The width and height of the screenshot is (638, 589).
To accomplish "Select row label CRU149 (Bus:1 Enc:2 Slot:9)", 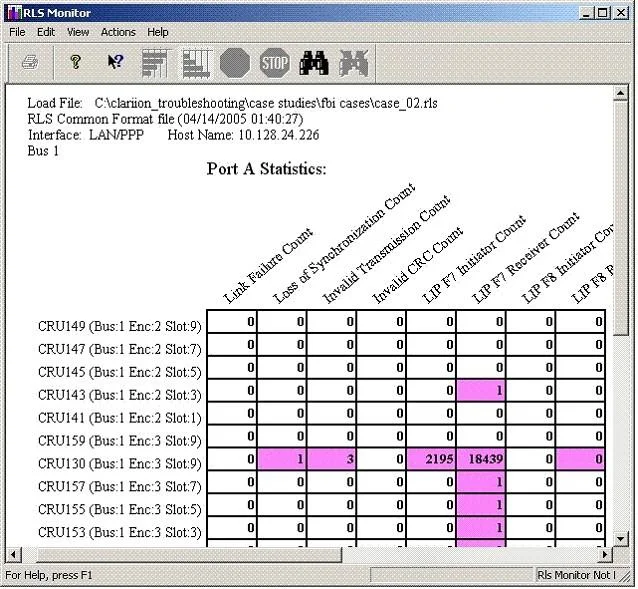I will (120, 326).
